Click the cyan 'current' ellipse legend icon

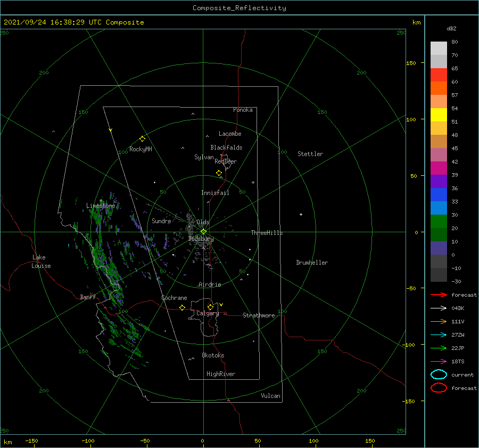(439, 374)
